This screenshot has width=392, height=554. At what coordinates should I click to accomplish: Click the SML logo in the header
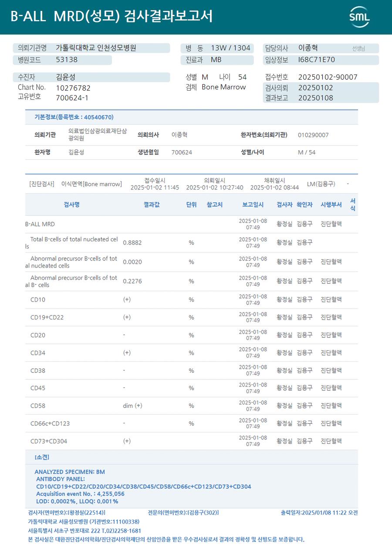pyautogui.click(x=360, y=17)
